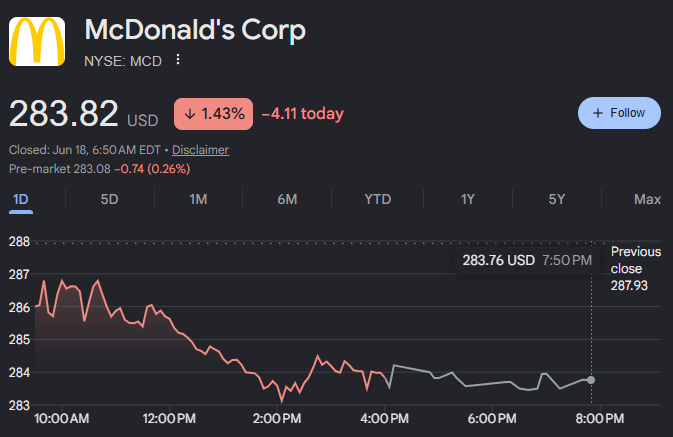The image size is (673, 437).
Task: Click the 2:00 PM axis label
Action: pos(277,419)
